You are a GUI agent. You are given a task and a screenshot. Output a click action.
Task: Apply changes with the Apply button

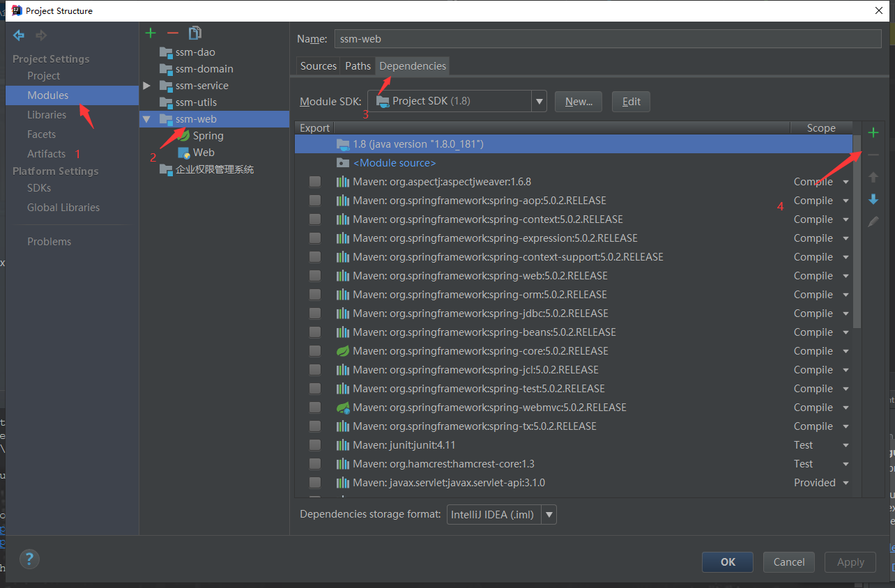click(850, 562)
